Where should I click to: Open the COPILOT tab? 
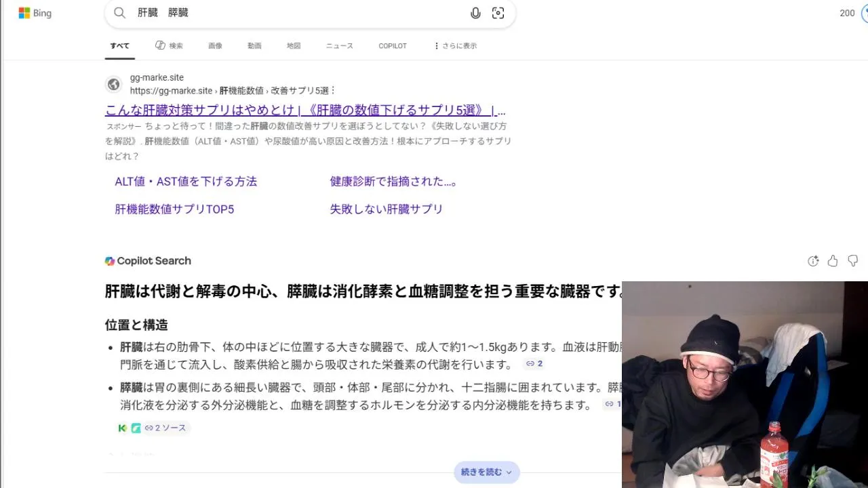coord(393,46)
